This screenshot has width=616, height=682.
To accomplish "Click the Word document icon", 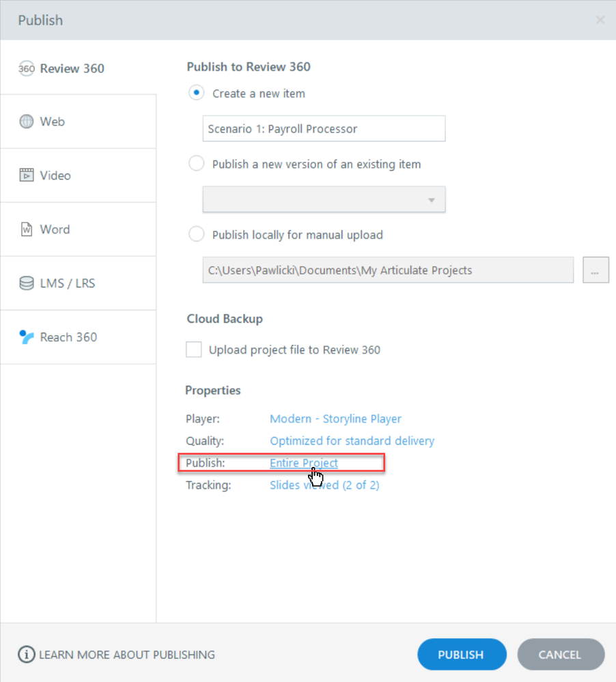I will coord(27,229).
